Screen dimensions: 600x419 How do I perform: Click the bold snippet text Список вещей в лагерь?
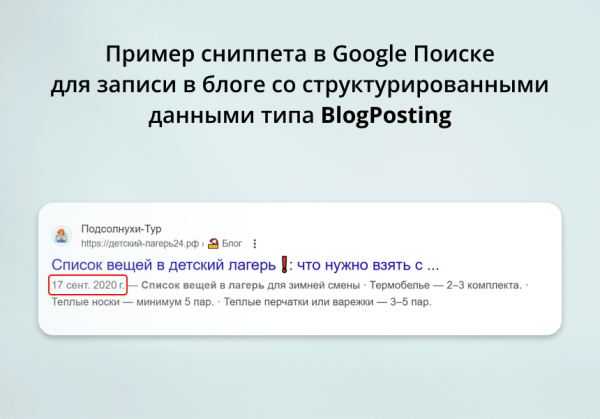[x=203, y=285]
